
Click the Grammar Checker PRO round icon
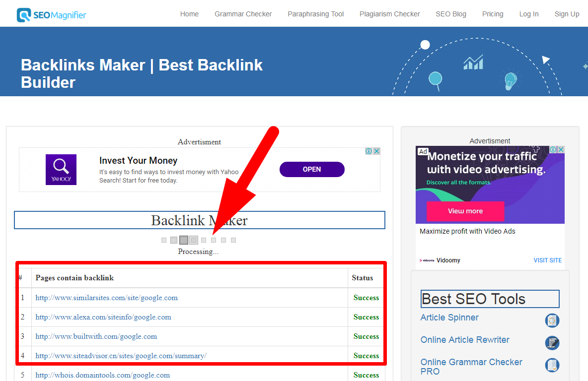[552, 365]
